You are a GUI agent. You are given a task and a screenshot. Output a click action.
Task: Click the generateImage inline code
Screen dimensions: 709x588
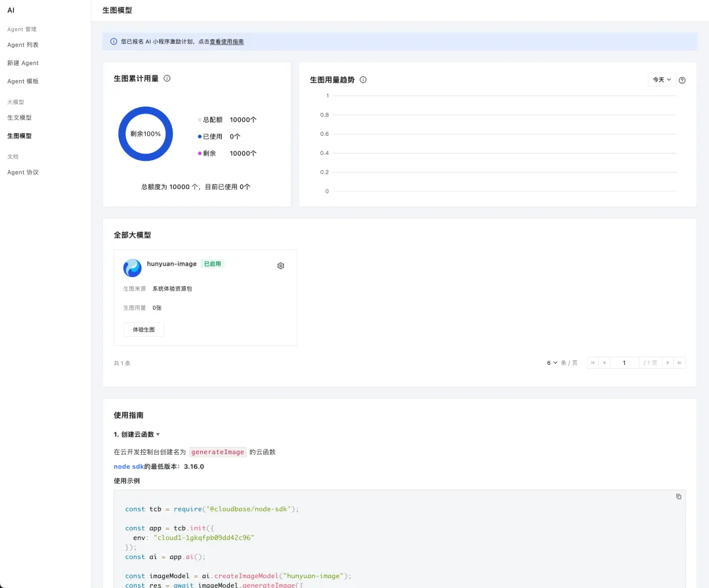(217, 452)
